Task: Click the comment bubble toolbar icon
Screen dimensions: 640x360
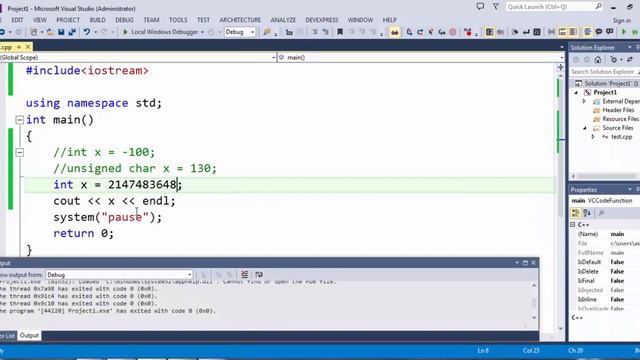Action: [x=599, y=32]
